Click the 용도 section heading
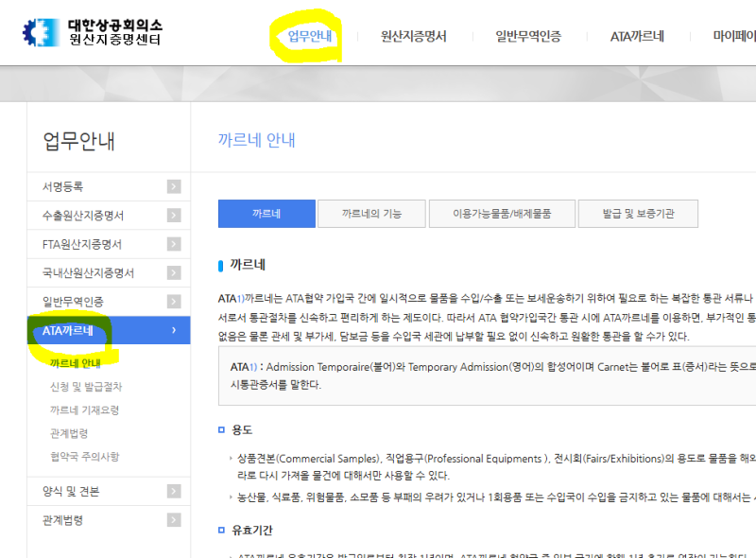756x558 pixels. pyautogui.click(x=242, y=429)
